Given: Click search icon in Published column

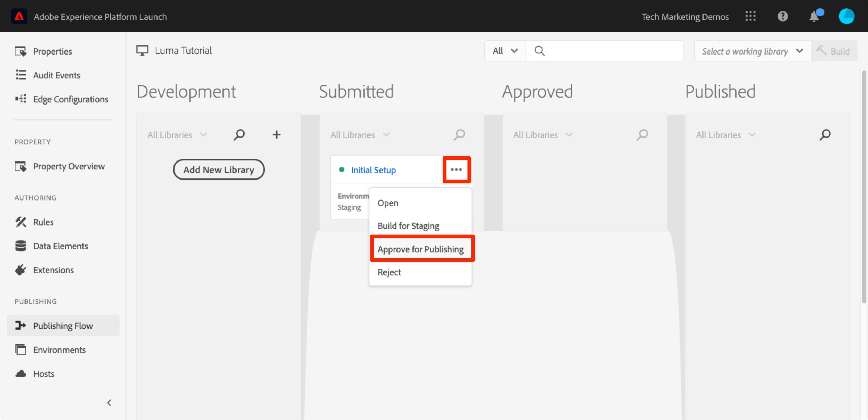Looking at the screenshot, I should click(x=825, y=135).
